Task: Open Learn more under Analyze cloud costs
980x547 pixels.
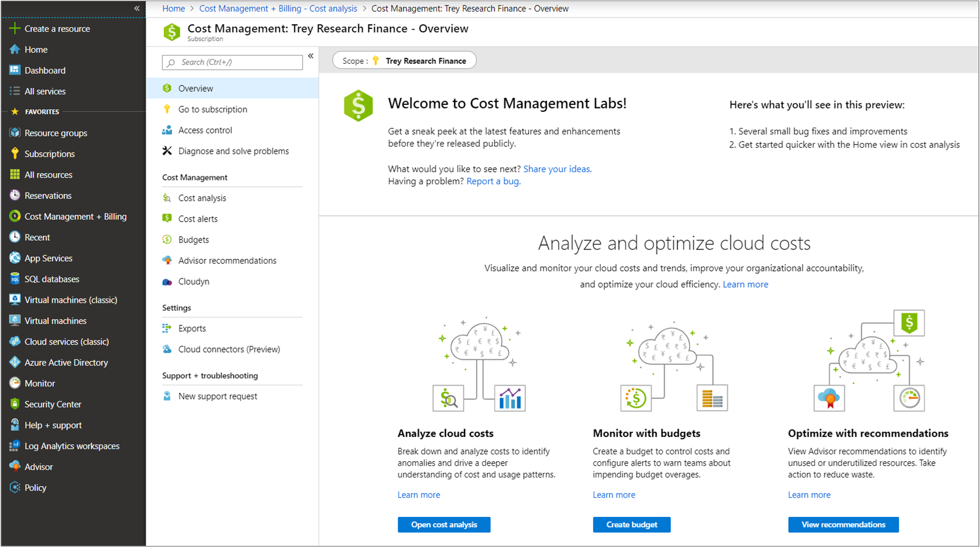Action: (419, 495)
